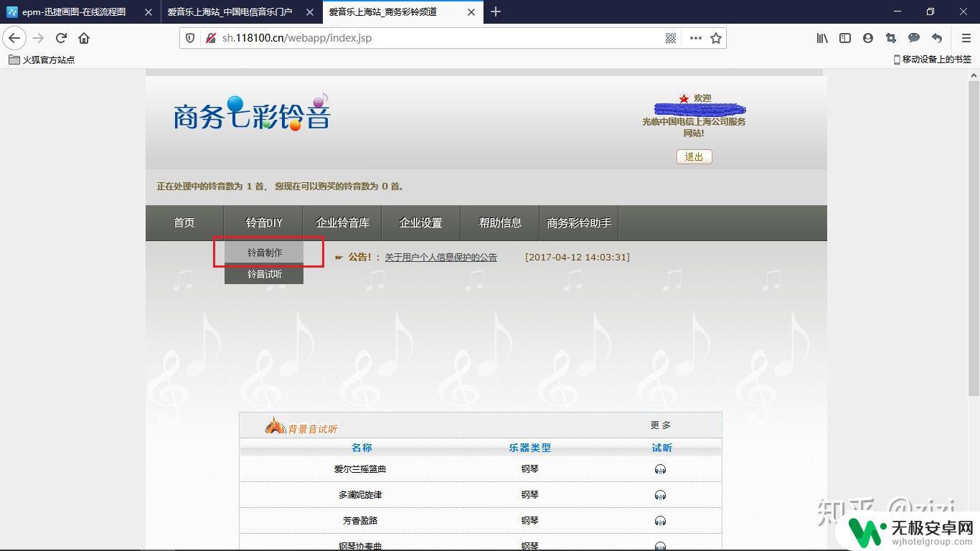The height and width of the screenshot is (551, 980).
Task: Choose 铃音试听 from the dropdown
Action: click(x=265, y=274)
